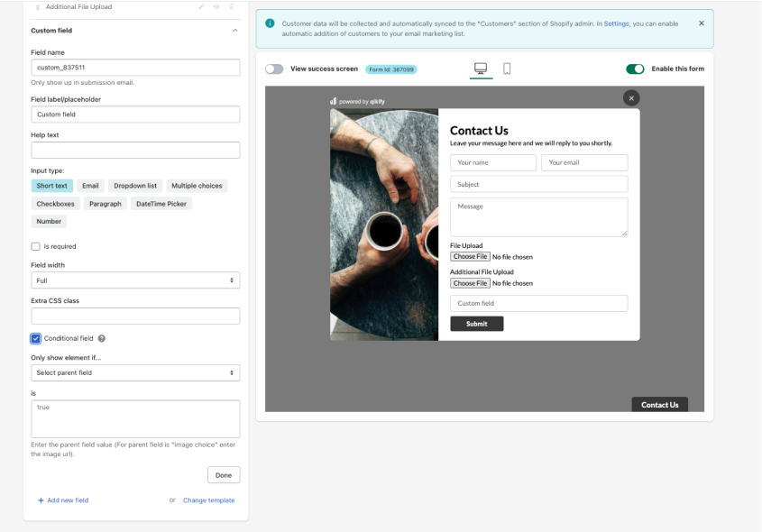Delete Additional File Upload with trash icon
Viewport: 762px width, 532px height.
(232, 7)
